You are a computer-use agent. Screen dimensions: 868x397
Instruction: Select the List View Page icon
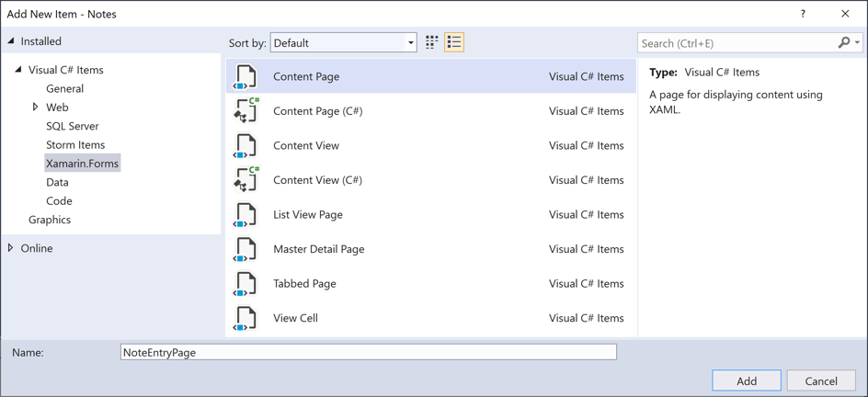pos(246,215)
